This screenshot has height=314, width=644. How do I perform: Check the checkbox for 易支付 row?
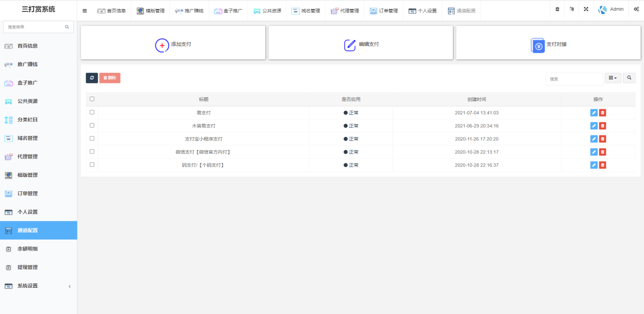(x=92, y=112)
